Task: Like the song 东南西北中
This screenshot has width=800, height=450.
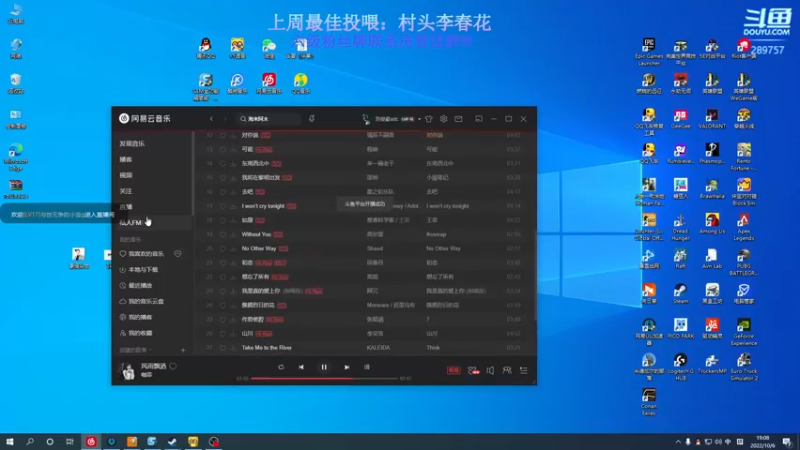Action: point(222,164)
